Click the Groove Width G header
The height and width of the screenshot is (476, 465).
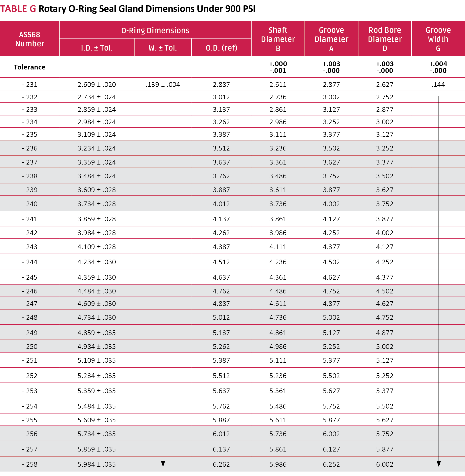pyautogui.click(x=438, y=39)
